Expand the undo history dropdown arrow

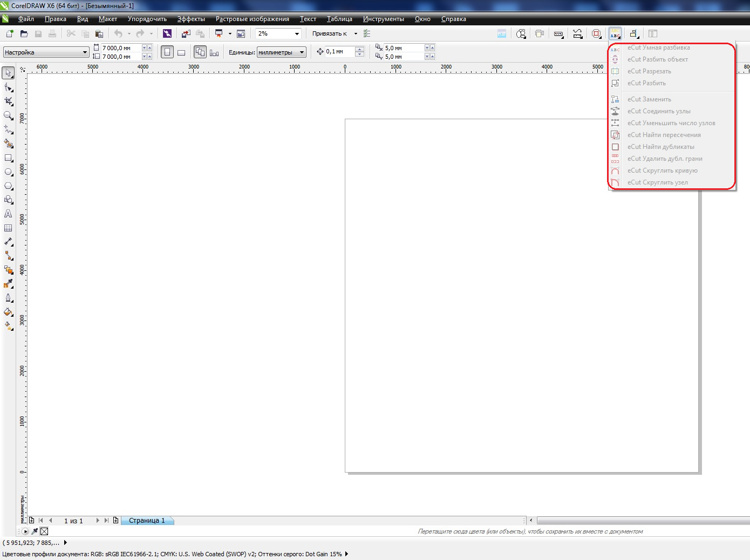[129, 33]
